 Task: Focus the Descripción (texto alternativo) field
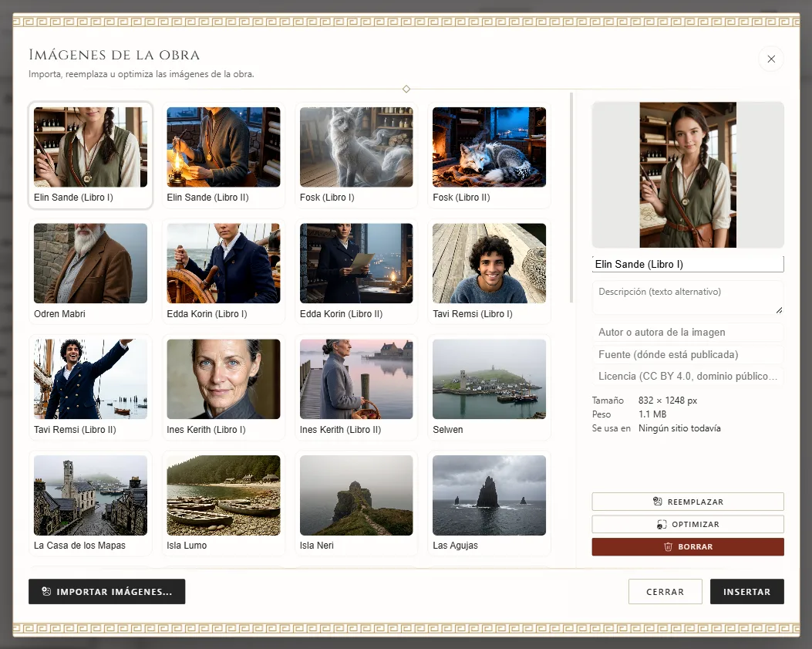coord(688,297)
